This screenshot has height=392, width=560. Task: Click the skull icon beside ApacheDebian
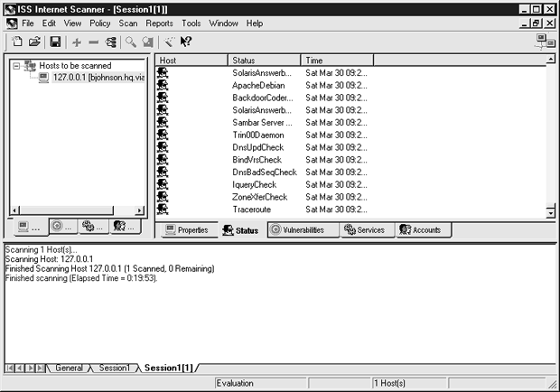point(163,85)
